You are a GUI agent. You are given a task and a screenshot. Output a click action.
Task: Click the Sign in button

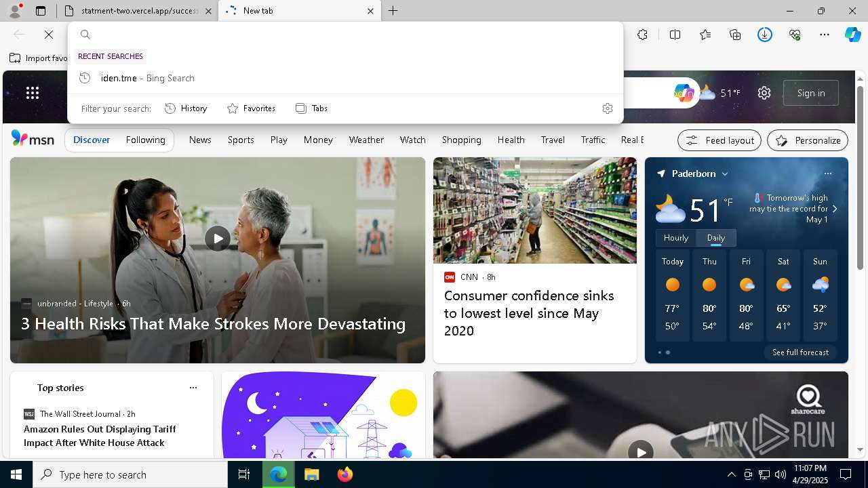point(811,93)
